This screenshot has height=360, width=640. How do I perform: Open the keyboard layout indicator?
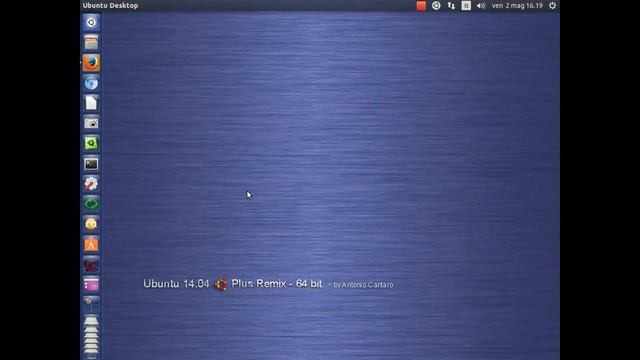(466, 6)
